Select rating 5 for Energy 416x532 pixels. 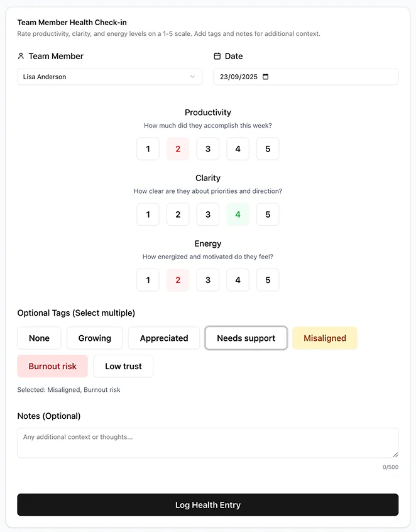click(268, 280)
